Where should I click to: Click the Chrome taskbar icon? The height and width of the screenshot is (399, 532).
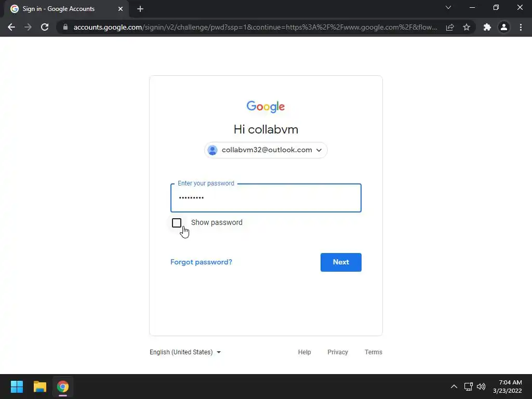coord(63,387)
